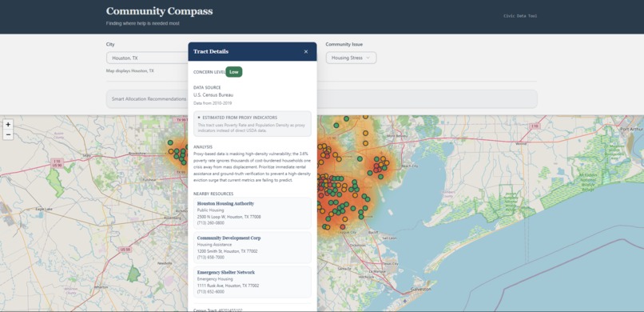Click the Community Compass title
Image resolution: width=644 pixels, height=312 pixels.
point(159,11)
